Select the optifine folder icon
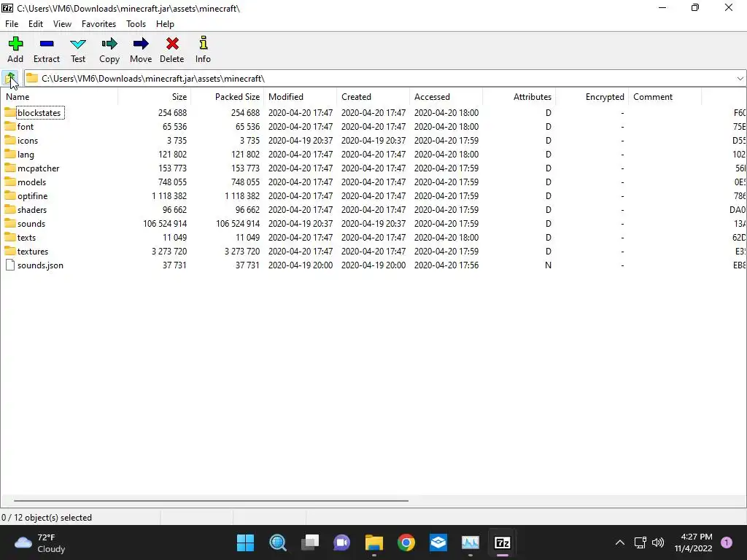747x560 pixels. point(10,195)
